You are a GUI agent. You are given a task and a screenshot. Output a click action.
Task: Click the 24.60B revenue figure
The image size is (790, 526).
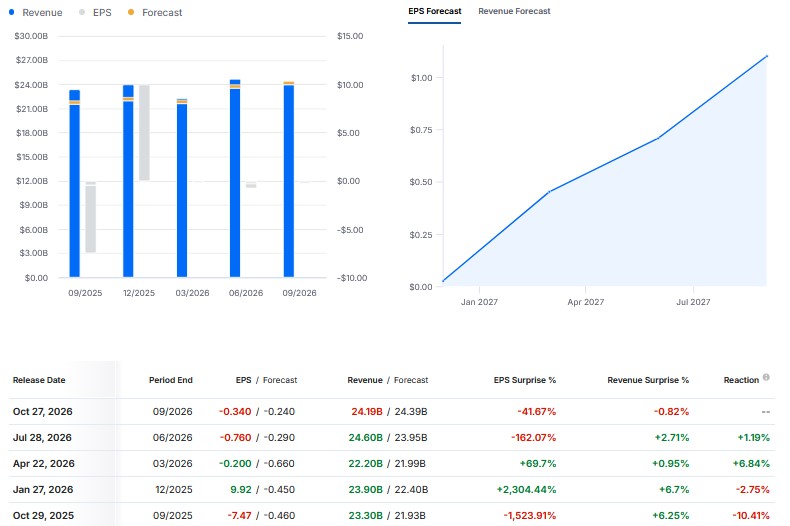pyautogui.click(x=365, y=438)
